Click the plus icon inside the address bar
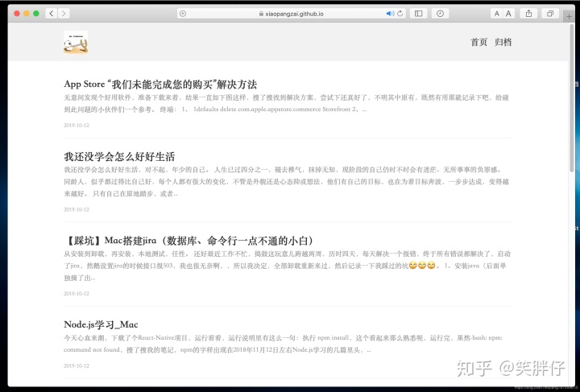This screenshot has height=392, width=580. [183, 14]
